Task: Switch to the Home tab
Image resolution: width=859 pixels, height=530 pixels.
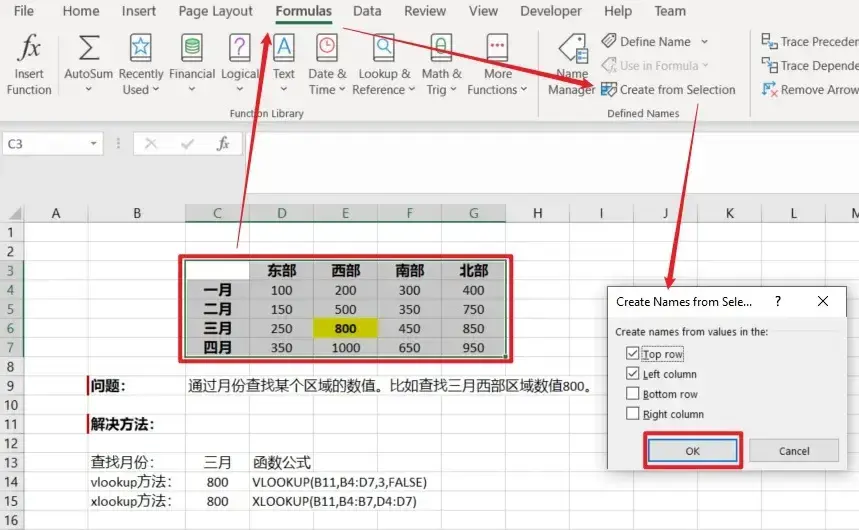Action: (x=81, y=11)
